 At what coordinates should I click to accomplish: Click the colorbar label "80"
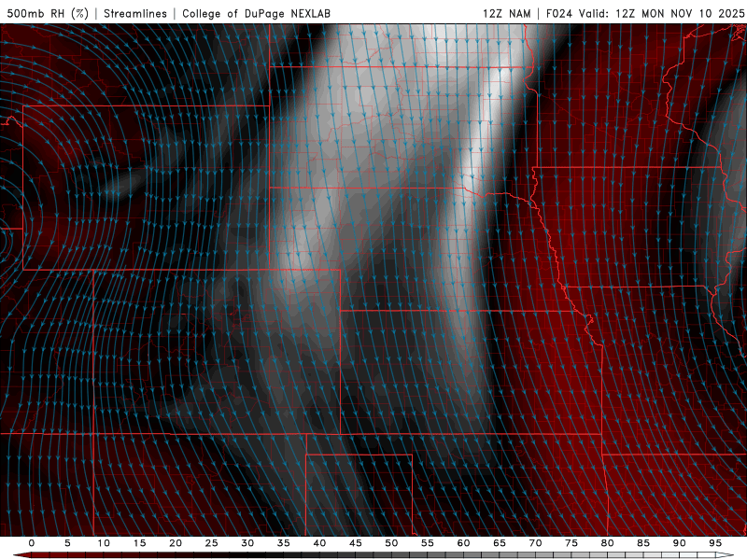pos(607,543)
